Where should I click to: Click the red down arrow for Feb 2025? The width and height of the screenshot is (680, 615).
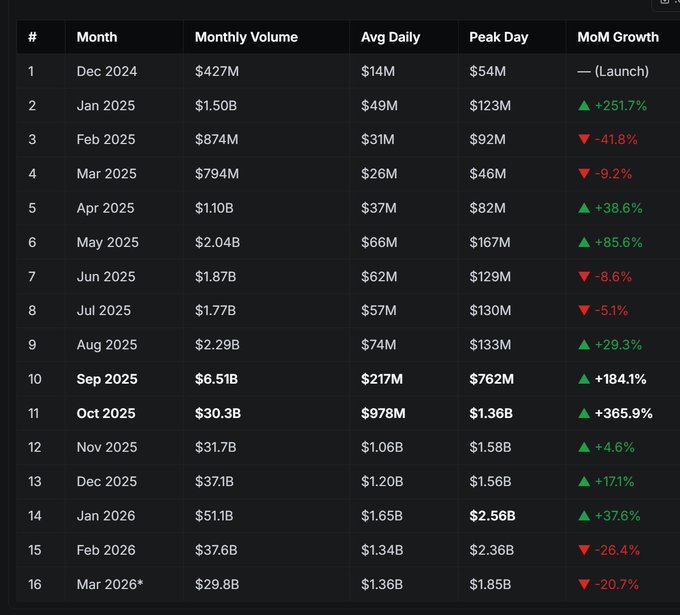[584, 140]
